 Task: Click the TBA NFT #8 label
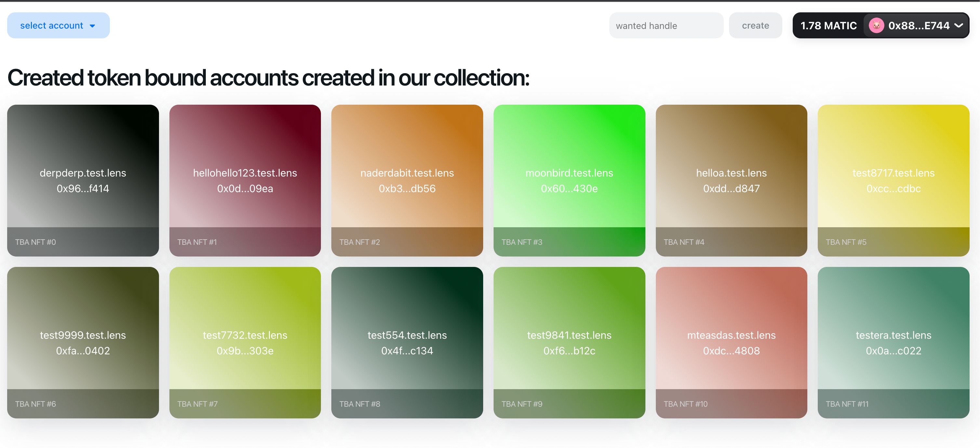click(360, 404)
